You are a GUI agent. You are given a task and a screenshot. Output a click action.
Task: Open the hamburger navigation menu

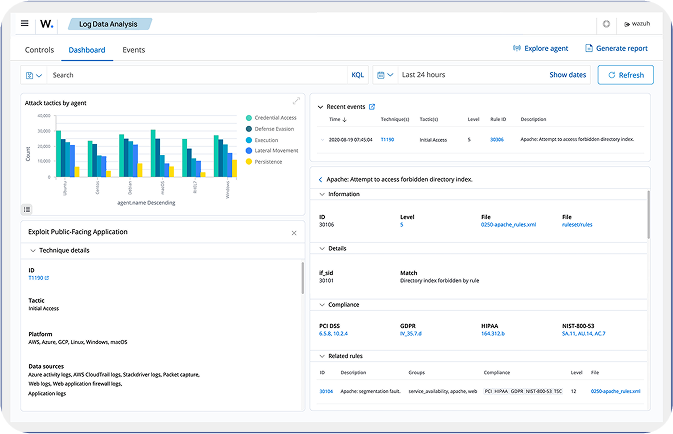pos(25,23)
